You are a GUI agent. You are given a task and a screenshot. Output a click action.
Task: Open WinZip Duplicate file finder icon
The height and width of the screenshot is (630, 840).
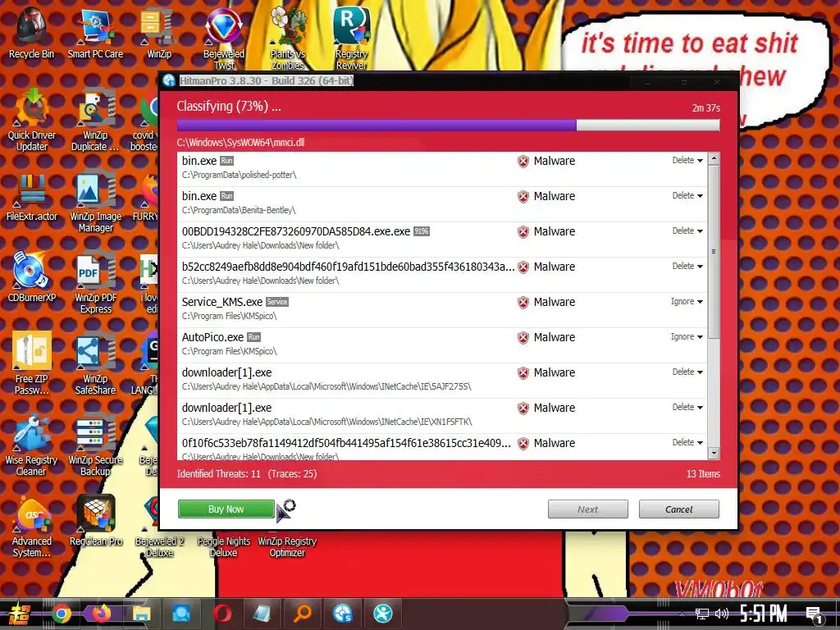click(95, 120)
